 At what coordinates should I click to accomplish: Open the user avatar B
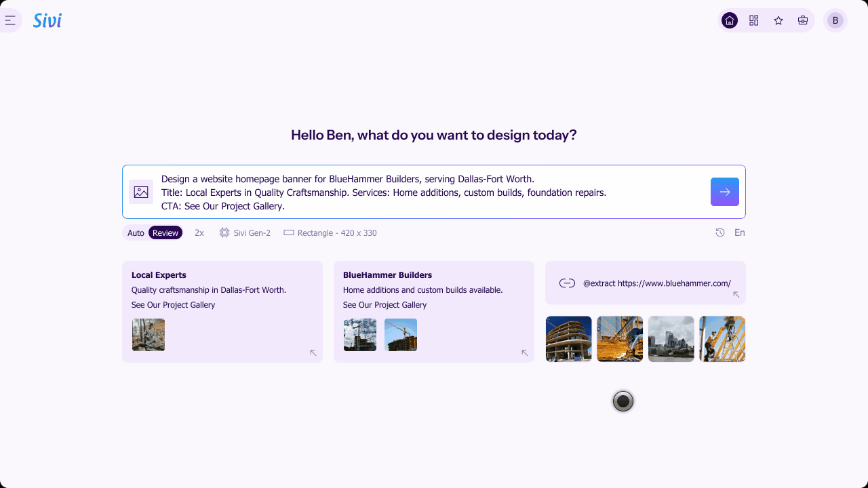pyautogui.click(x=835, y=20)
